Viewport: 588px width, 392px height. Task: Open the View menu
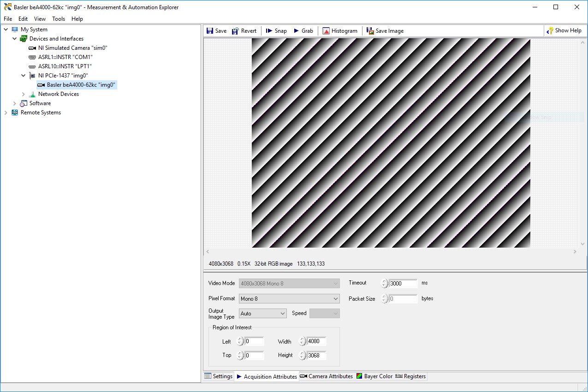point(40,19)
